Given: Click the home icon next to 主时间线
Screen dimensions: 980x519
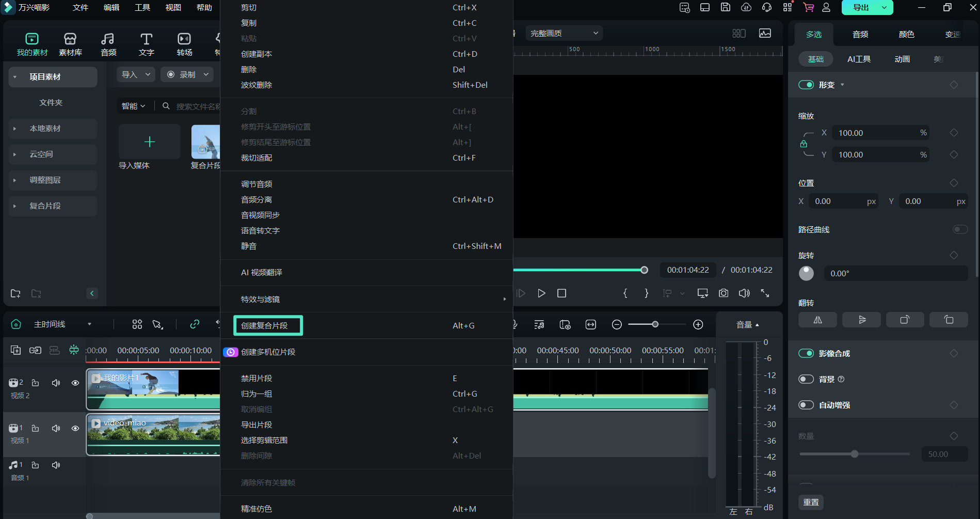Looking at the screenshot, I should tap(15, 324).
